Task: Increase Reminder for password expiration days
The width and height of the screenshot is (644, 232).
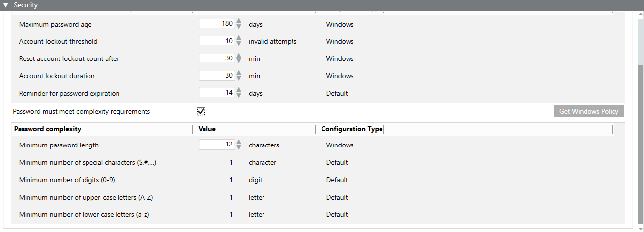Action: (239, 90)
